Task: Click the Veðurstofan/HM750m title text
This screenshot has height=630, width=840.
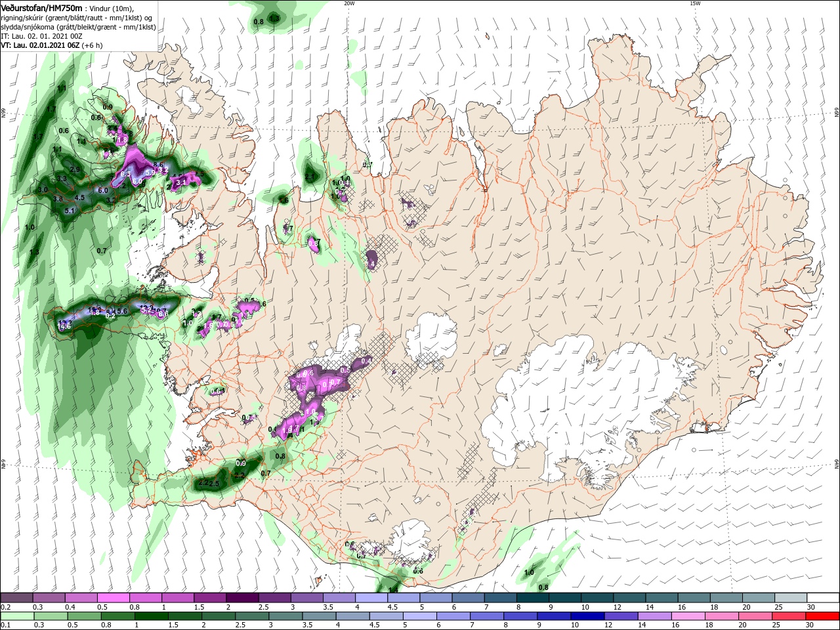Action: [x=41, y=7]
